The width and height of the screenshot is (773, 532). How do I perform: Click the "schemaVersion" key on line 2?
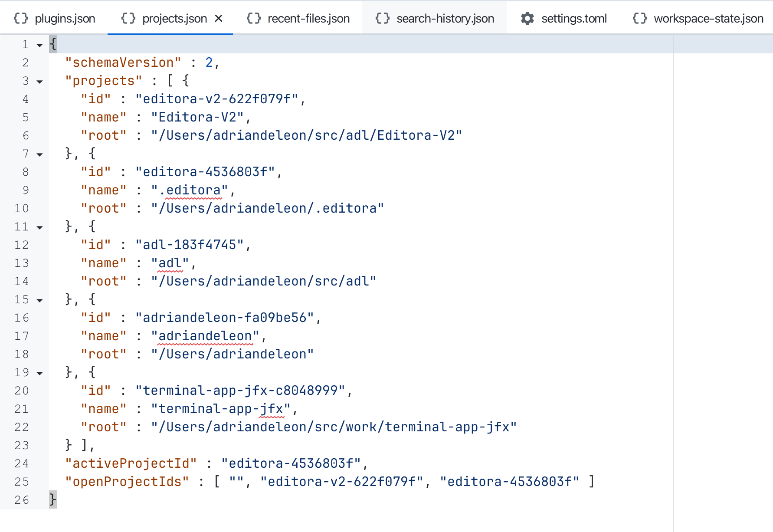coord(123,62)
